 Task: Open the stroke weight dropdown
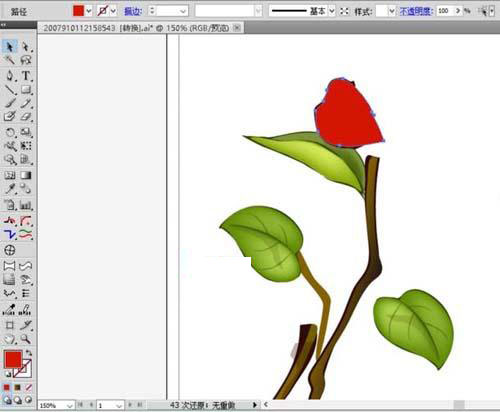point(182,11)
